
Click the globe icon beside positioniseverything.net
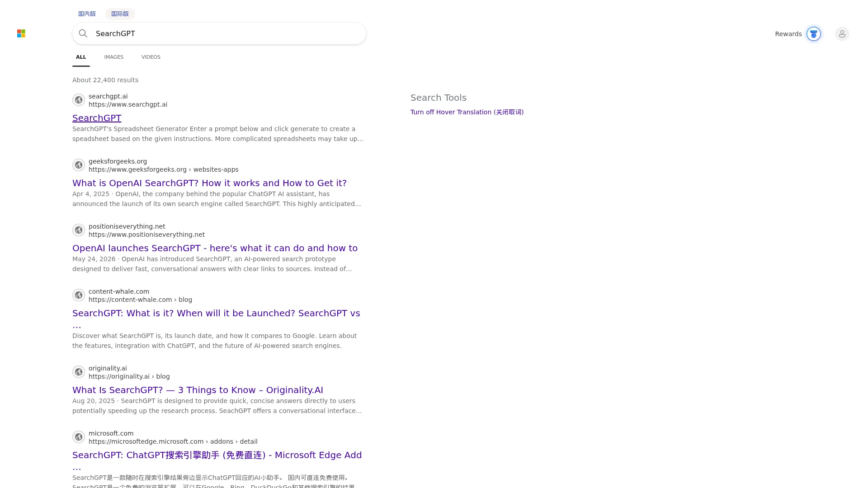(x=79, y=230)
